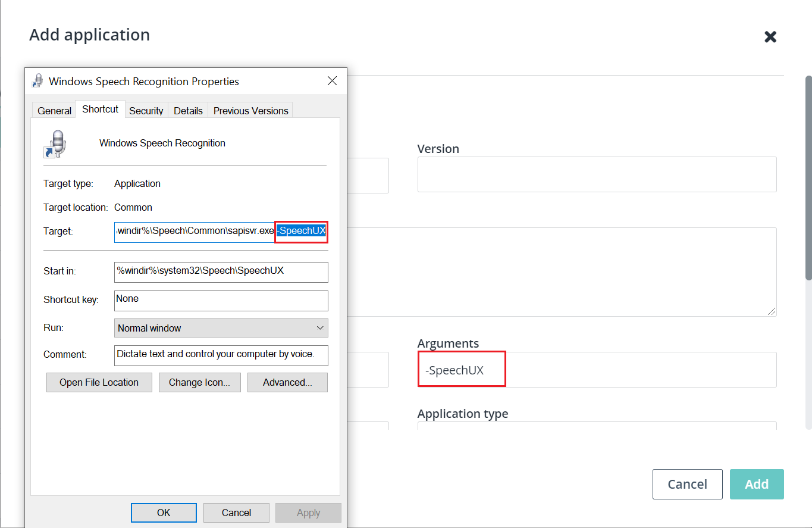This screenshot has height=528, width=812.
Task: Click the Arguments field containing -SpeechUX
Action: (x=597, y=370)
